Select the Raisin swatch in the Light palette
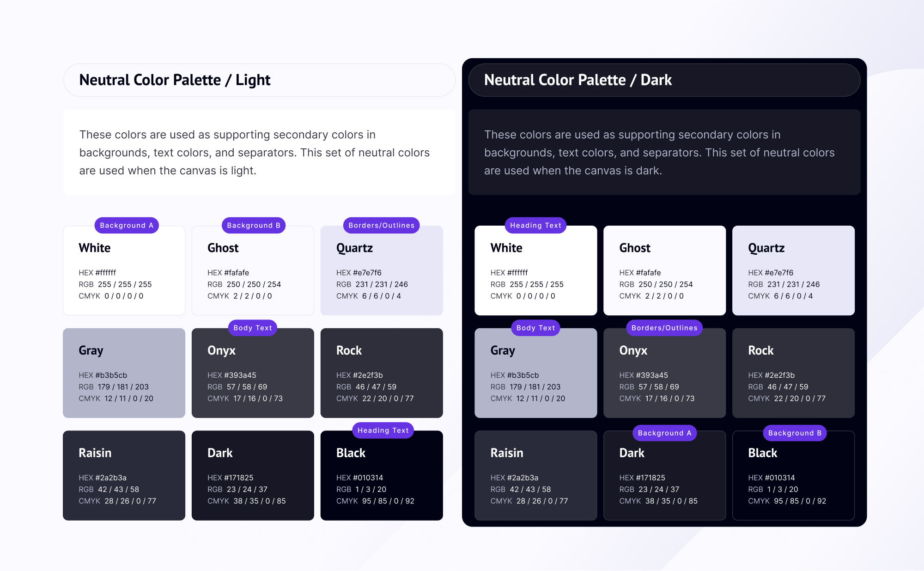The height and width of the screenshot is (571, 924). pos(124,475)
